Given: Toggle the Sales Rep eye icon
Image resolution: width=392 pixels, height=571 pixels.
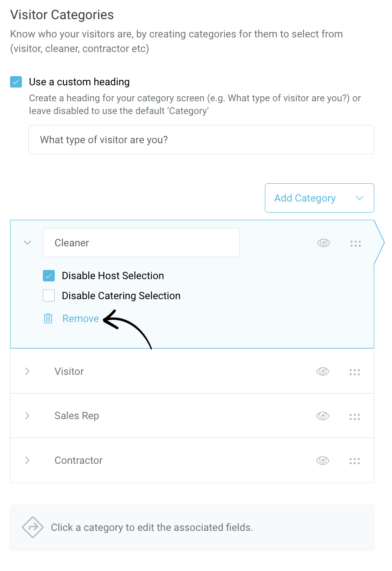Looking at the screenshot, I should point(323,416).
